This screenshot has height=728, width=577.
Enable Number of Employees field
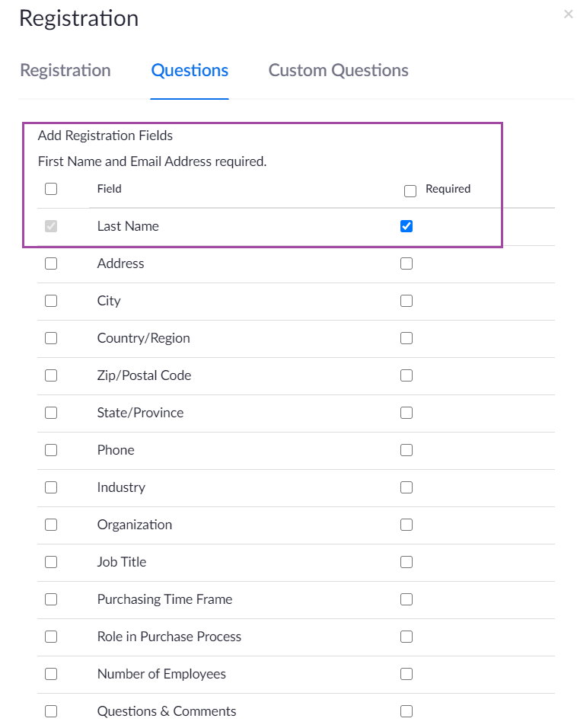coord(51,674)
